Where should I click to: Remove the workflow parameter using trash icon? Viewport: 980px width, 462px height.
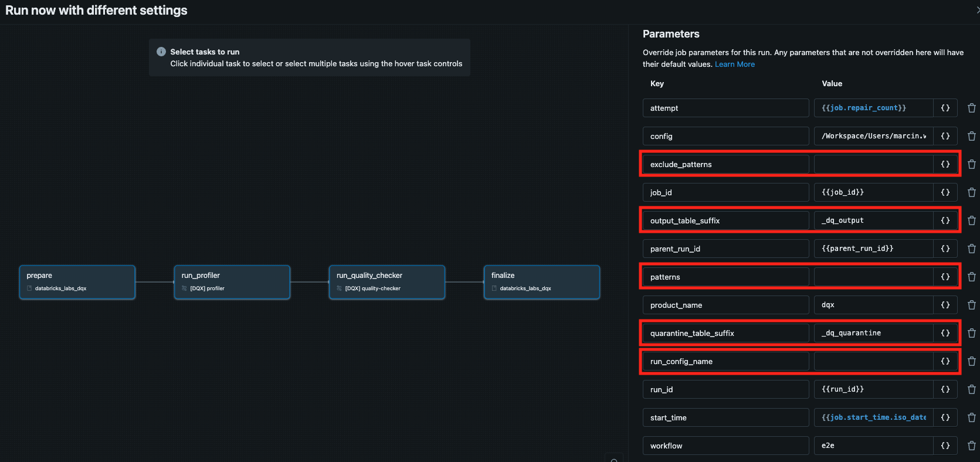[x=971, y=446]
